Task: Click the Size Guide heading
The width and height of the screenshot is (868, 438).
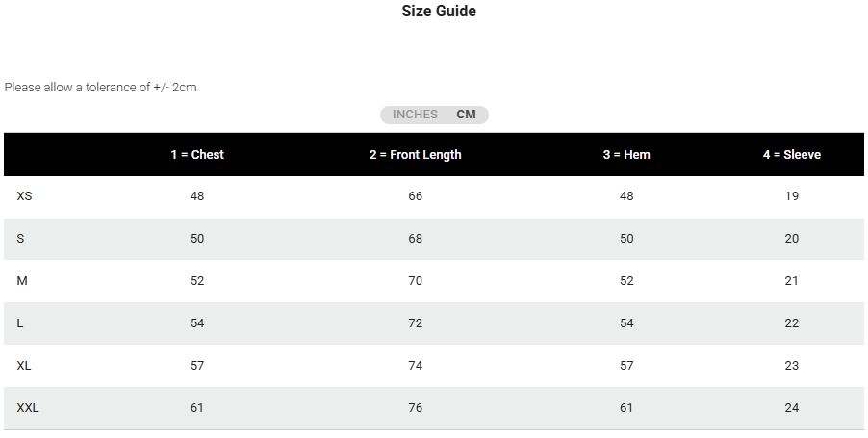Action: click(439, 12)
